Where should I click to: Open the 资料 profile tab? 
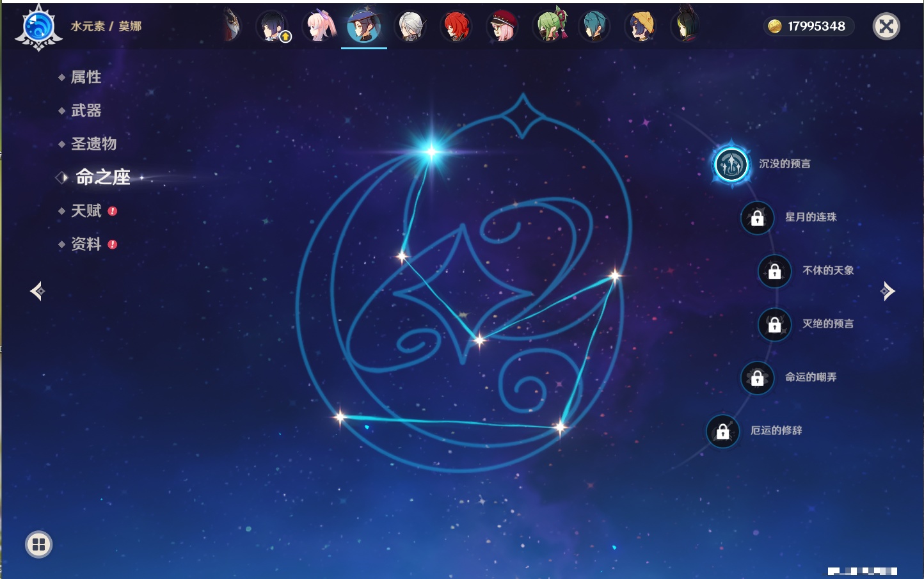click(87, 244)
